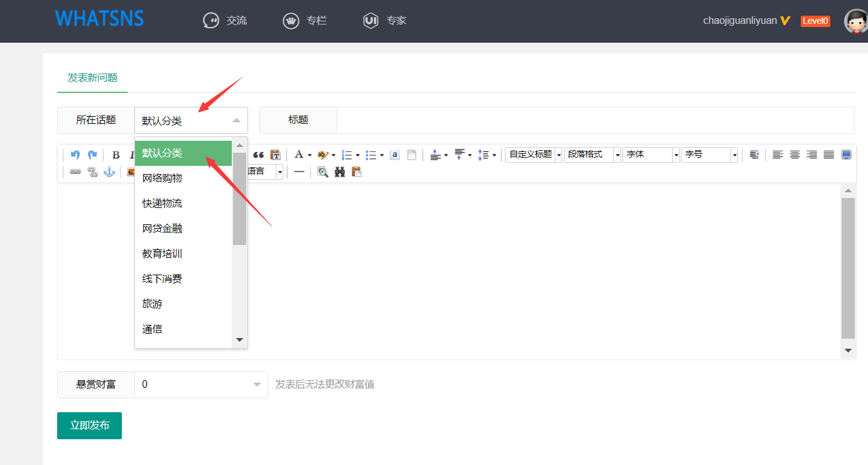Viewport: 868px width, 465px height.
Task: Insert a horizontal rule line
Action: click(299, 172)
